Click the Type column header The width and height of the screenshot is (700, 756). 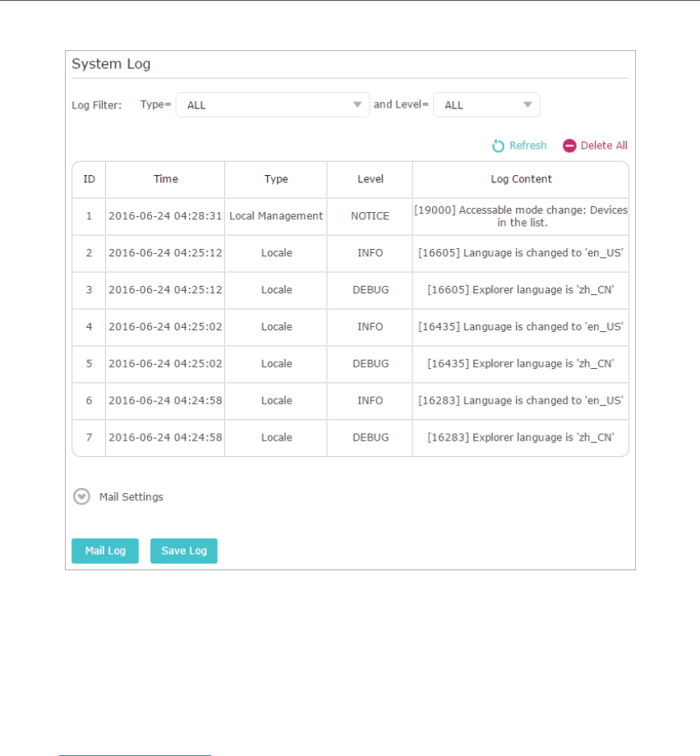click(276, 179)
